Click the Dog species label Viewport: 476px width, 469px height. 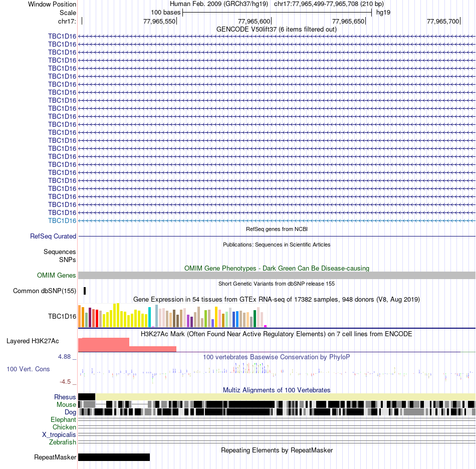(70, 412)
